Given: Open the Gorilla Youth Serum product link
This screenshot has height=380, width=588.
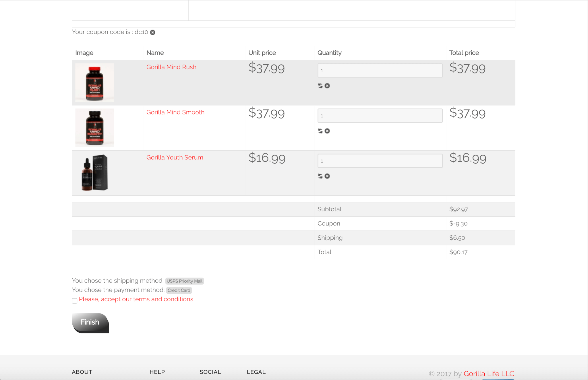Looking at the screenshot, I should point(175,157).
